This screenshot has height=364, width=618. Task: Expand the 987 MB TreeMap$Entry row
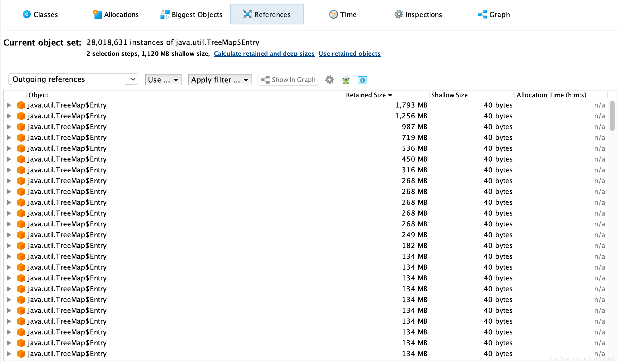[9, 127]
